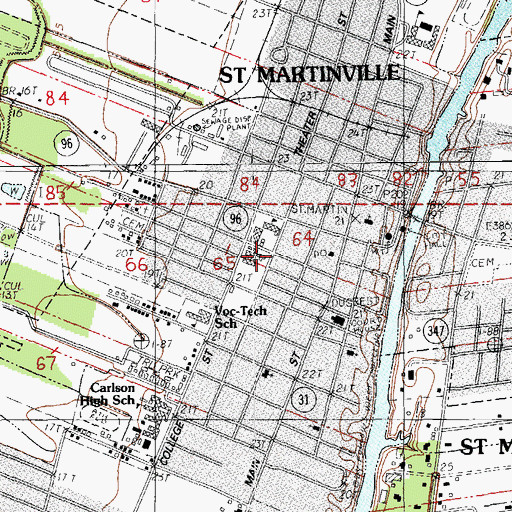
Task: Click the I-87 well marker symbol
Action: coord(141,342)
